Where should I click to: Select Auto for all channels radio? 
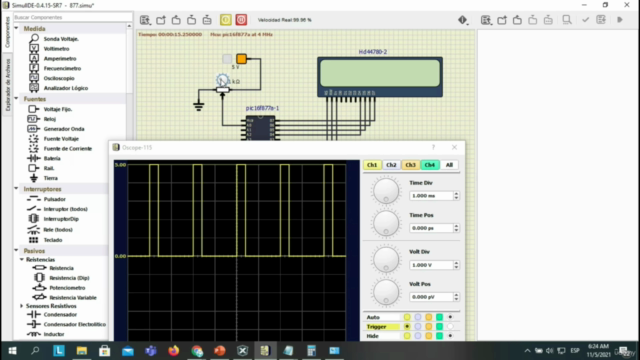(x=450, y=317)
